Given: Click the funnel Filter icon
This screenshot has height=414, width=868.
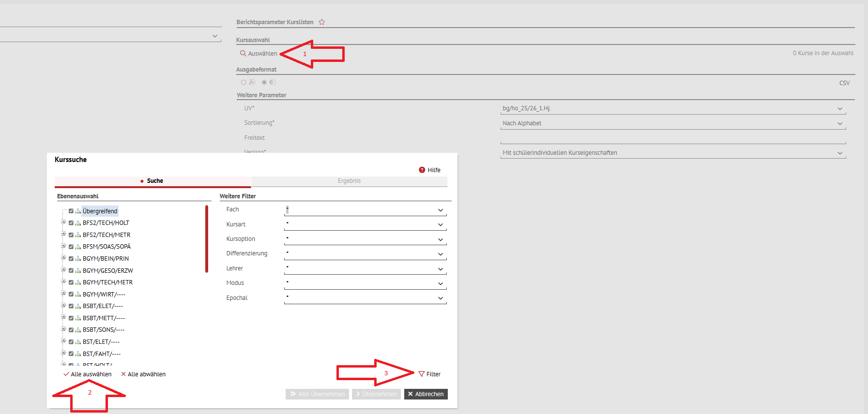Looking at the screenshot, I should pyautogui.click(x=421, y=374).
